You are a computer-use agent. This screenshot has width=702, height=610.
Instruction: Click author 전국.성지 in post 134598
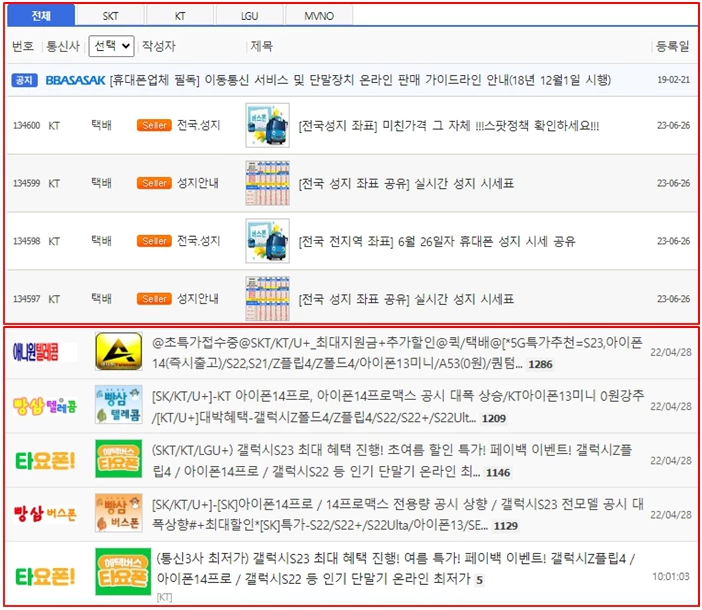click(x=199, y=241)
